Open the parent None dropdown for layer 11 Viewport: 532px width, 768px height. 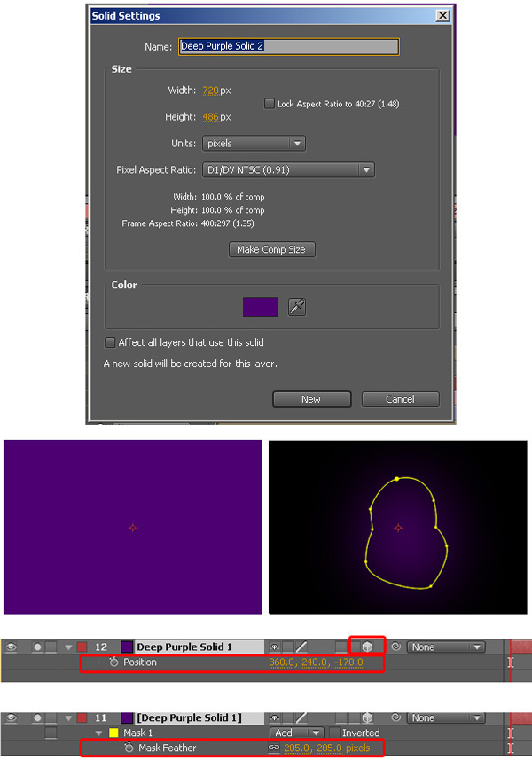coord(446,717)
